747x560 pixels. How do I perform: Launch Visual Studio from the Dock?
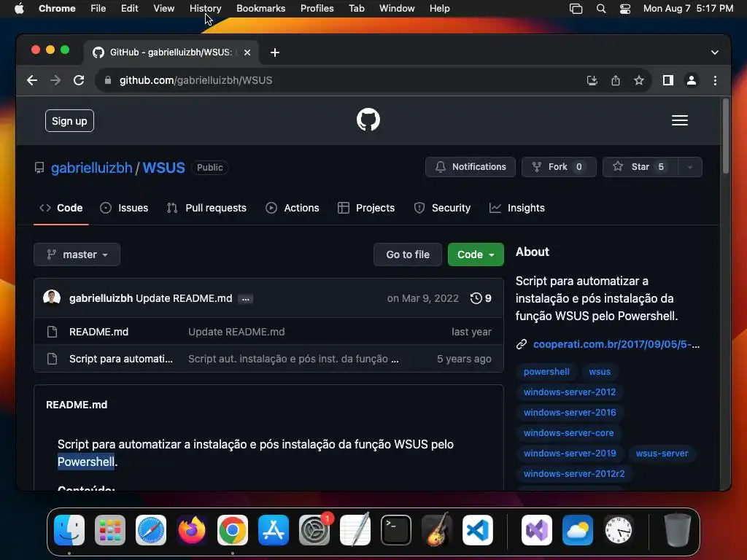(537, 529)
